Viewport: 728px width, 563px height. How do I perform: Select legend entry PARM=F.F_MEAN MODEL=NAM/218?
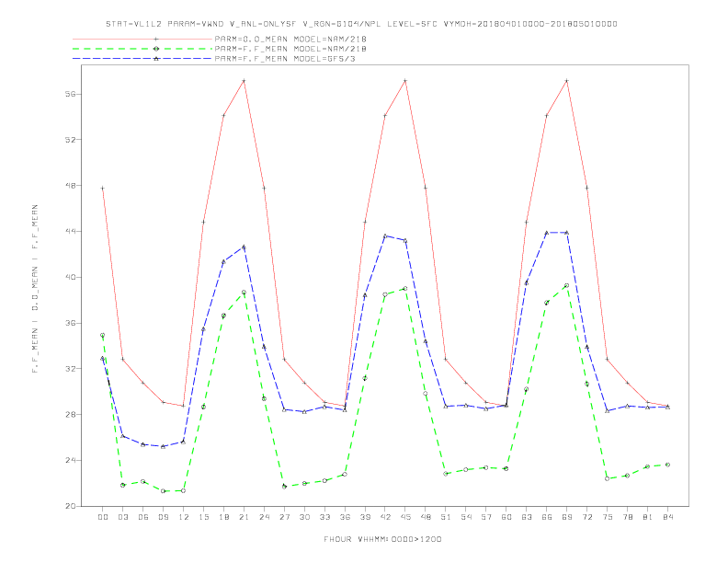click(290, 49)
